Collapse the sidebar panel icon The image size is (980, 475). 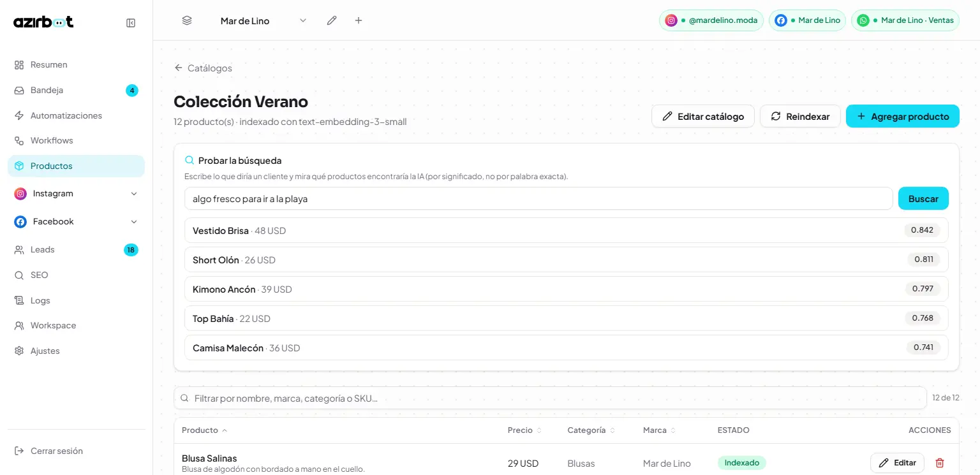(x=131, y=23)
